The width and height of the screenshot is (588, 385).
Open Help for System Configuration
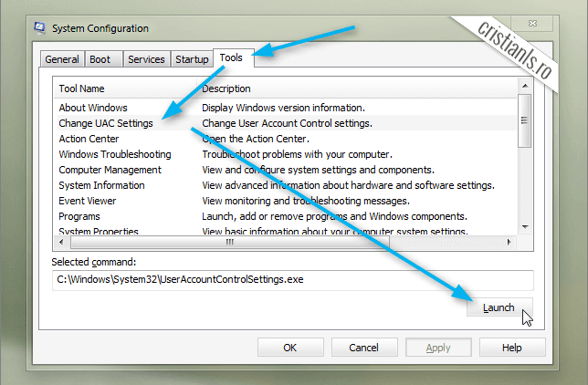[511, 348]
